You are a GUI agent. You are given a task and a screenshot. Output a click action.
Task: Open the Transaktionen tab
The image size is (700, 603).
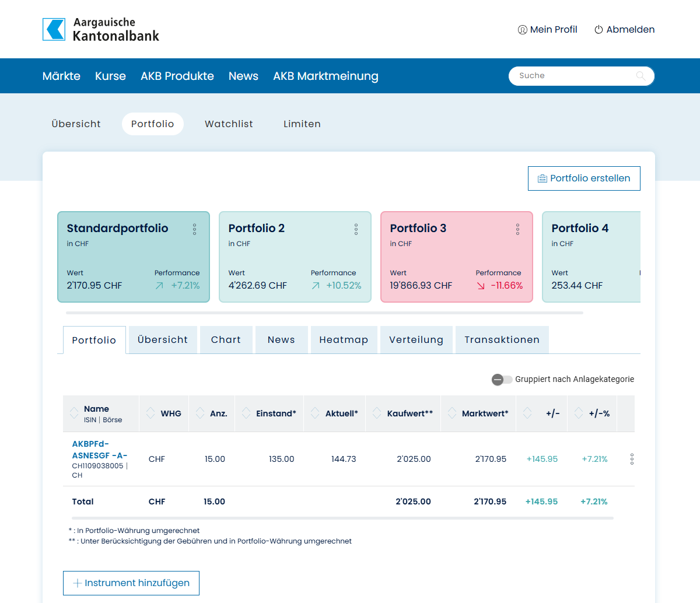502,339
